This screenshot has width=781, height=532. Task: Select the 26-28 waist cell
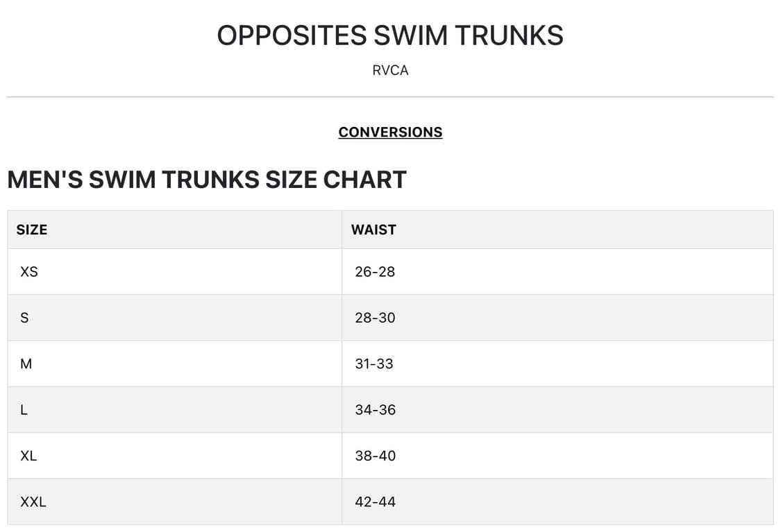(557, 272)
